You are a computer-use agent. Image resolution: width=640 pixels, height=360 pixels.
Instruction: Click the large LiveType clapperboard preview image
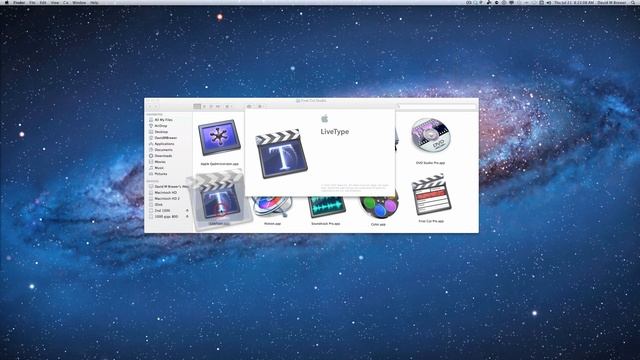click(x=281, y=153)
